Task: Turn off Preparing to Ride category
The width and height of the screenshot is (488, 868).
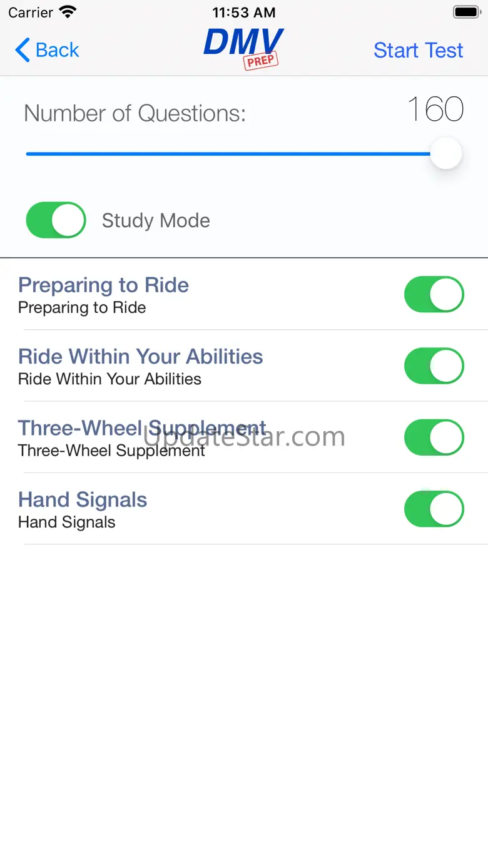Action: point(434,294)
